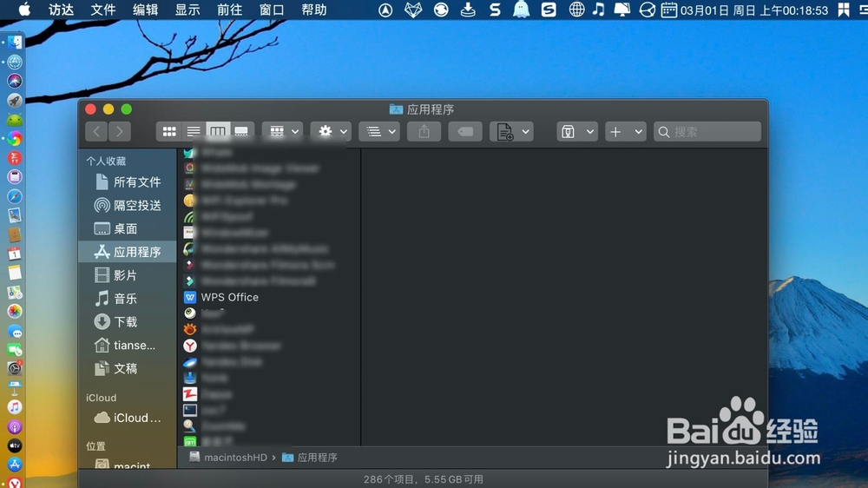Viewport: 868px width, 488px height.
Task: Open 下载 in the sidebar
Action: click(128, 322)
